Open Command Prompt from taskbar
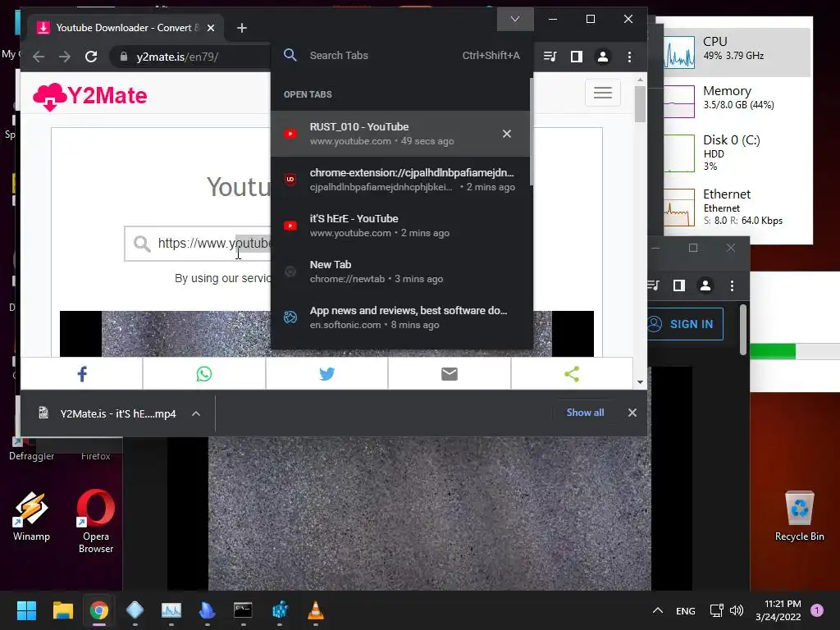The image size is (840, 630). pyautogui.click(x=243, y=610)
